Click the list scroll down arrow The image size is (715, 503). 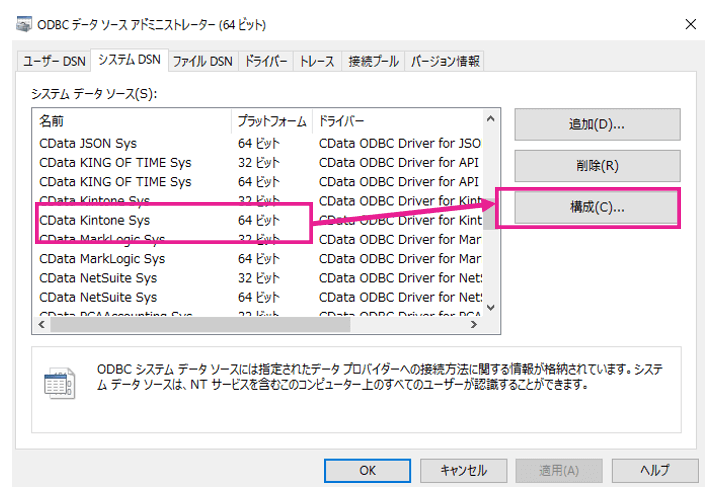tap(491, 307)
